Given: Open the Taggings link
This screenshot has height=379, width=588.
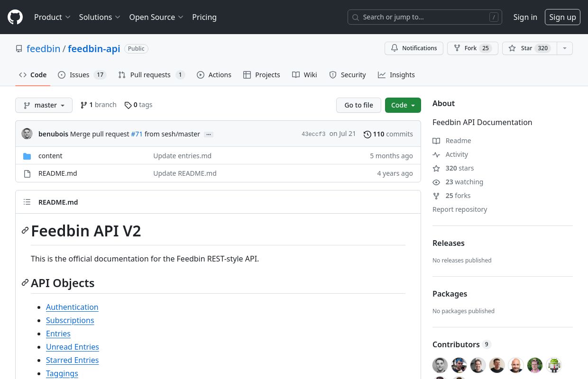Looking at the screenshot, I should pos(62,373).
